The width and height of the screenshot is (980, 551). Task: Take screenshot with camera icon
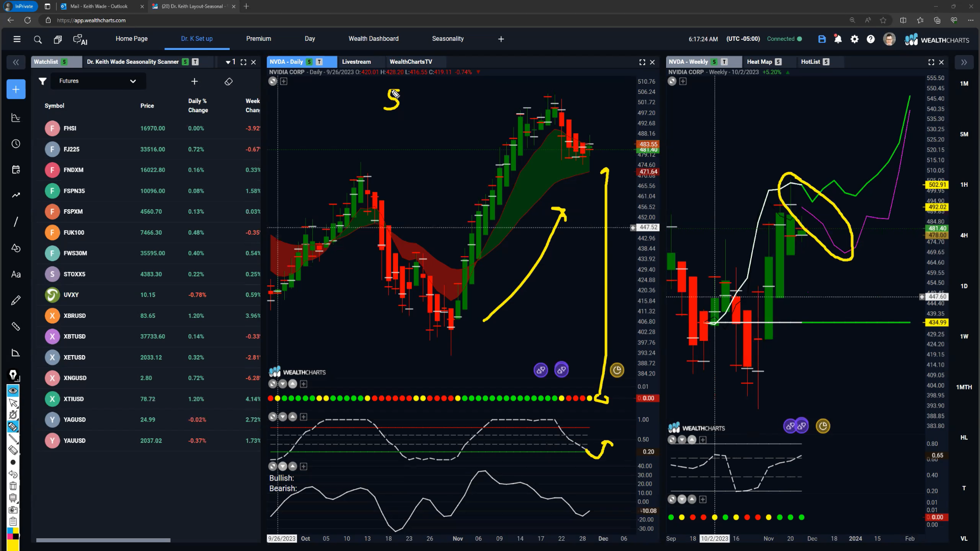click(13, 510)
